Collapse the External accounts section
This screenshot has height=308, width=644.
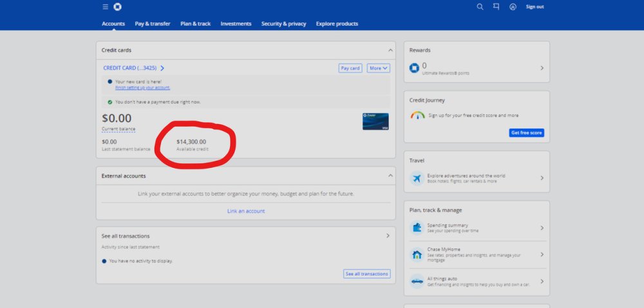click(x=390, y=176)
